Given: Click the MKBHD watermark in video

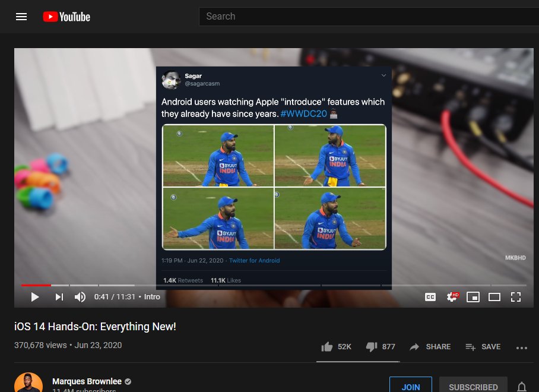Looking at the screenshot, I should [x=515, y=258].
